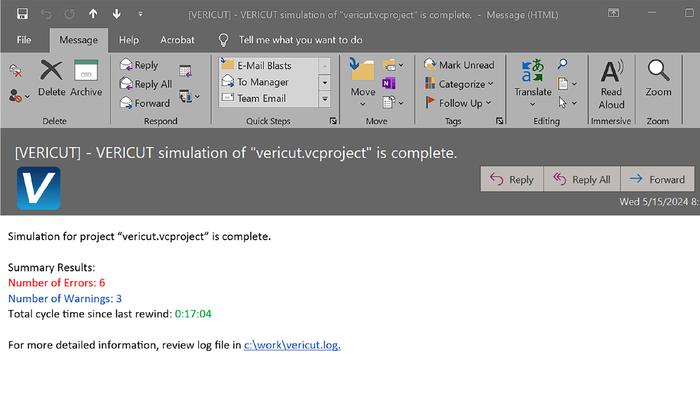Switch to the Message ribbon tab
Screen dimensions: 700x396
(x=79, y=40)
